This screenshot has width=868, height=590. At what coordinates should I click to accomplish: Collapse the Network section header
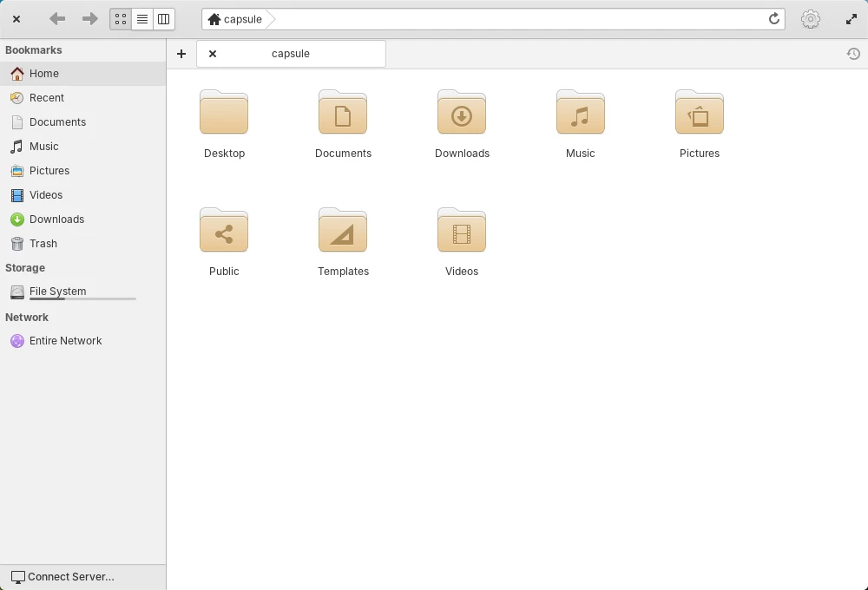coord(27,318)
